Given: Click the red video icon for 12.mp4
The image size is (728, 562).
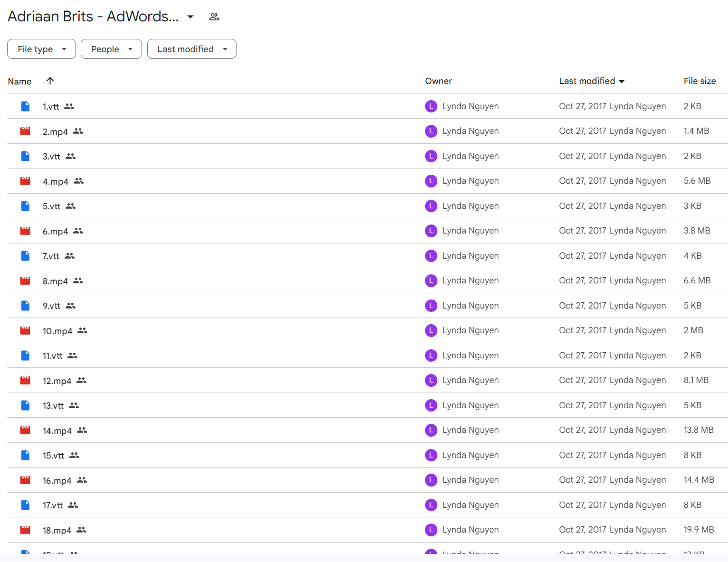Looking at the screenshot, I should pyautogui.click(x=25, y=380).
